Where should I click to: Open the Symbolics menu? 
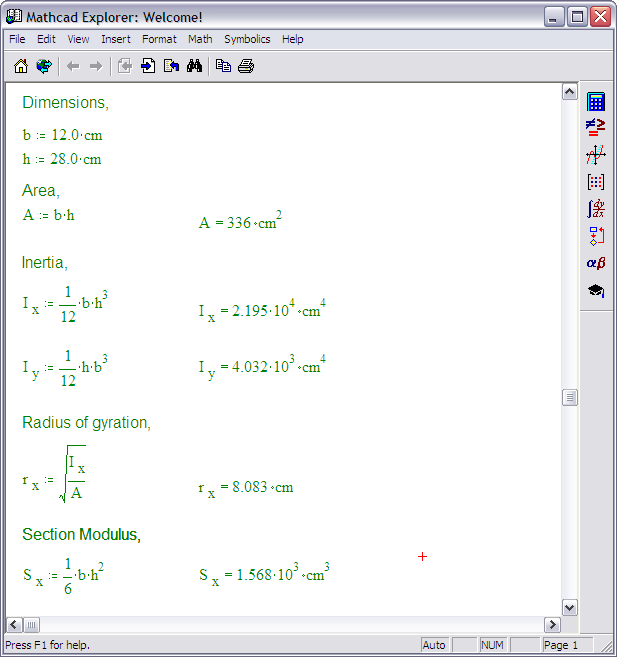pyautogui.click(x=247, y=39)
